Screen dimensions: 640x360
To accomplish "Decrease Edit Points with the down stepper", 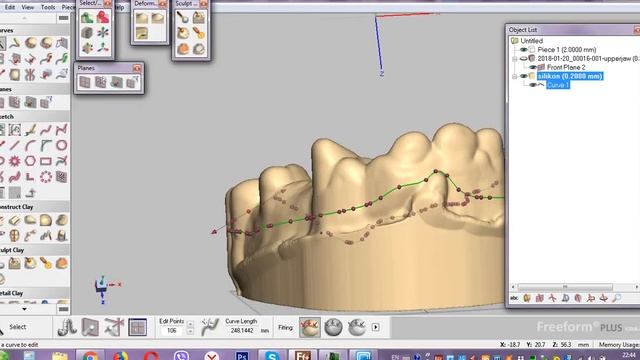I will pos(190,332).
